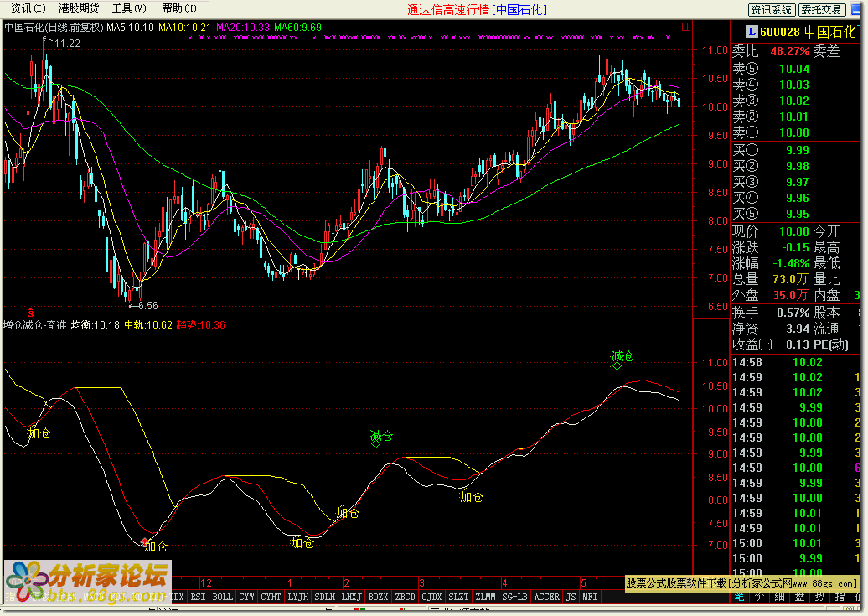Screen dimensions: 868x616
Task: Click the blue L margin-trading icon
Action: (x=752, y=32)
